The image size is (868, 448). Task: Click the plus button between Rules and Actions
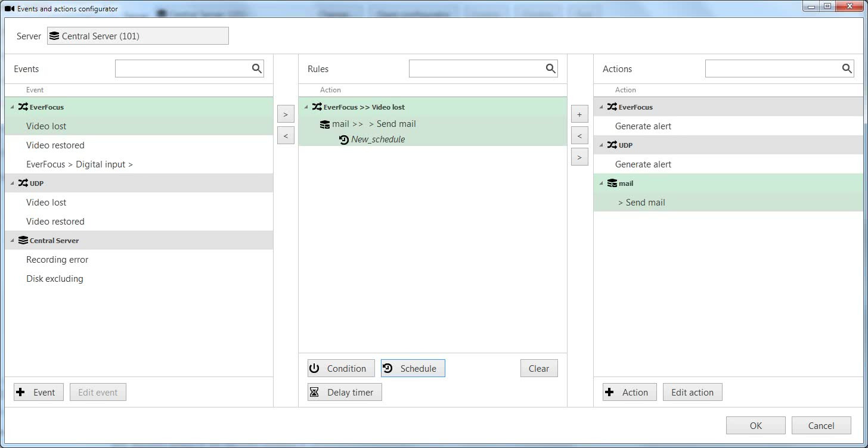(x=579, y=114)
